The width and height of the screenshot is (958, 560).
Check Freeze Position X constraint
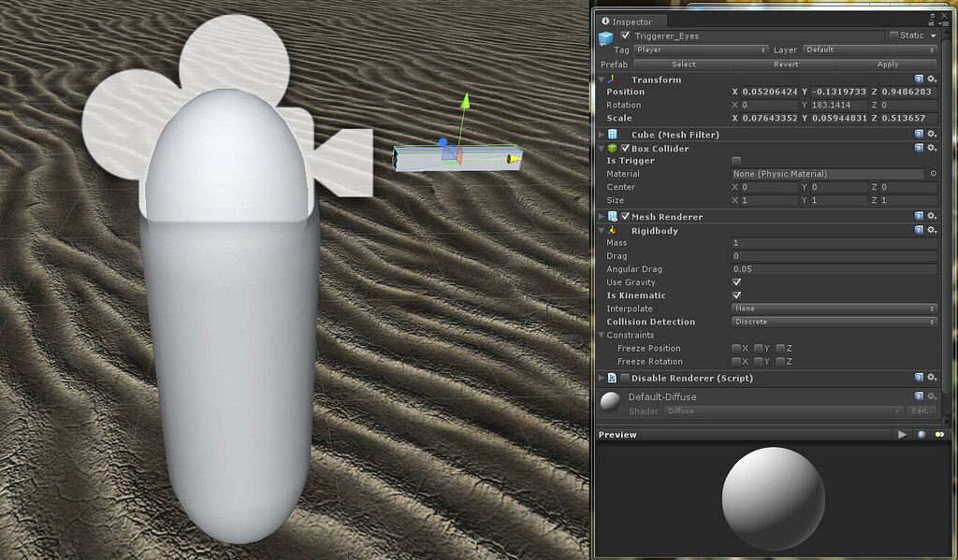tap(736, 348)
